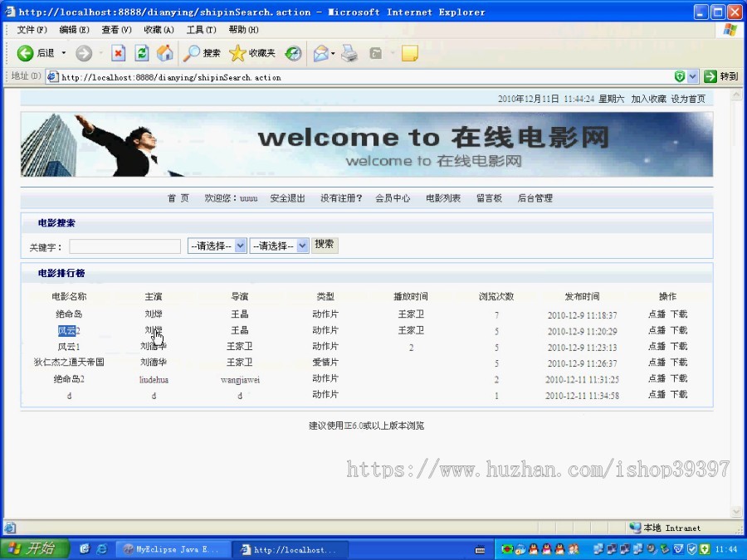
Task: Click the Print icon in toolbar
Action: [x=349, y=53]
